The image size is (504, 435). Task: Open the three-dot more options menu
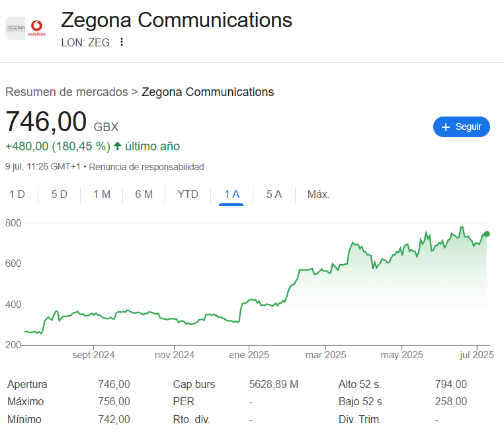[121, 42]
